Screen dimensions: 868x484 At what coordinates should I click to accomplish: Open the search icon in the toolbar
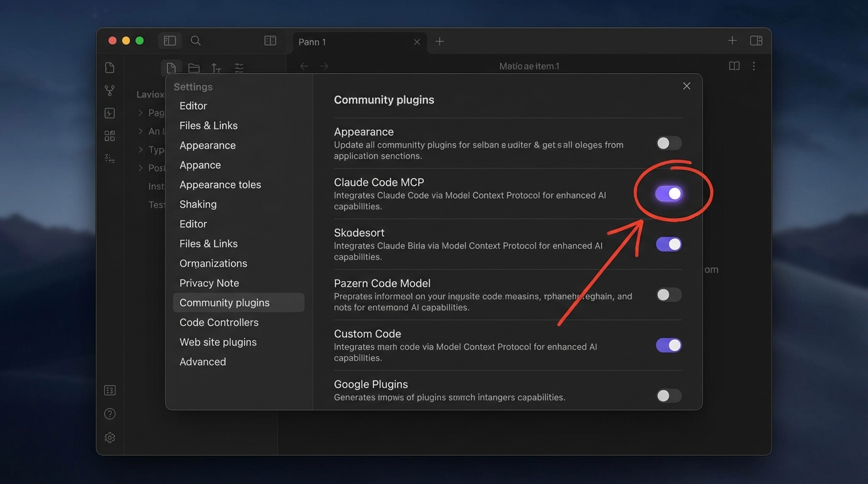click(196, 40)
